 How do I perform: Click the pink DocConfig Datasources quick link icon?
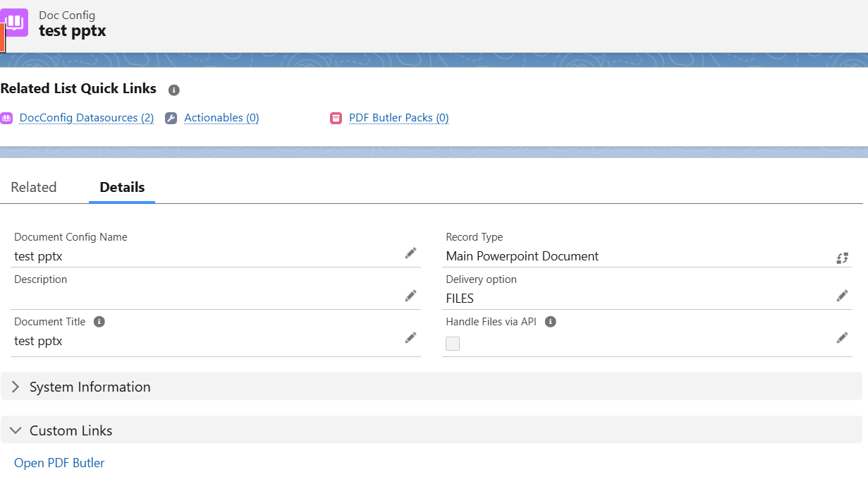(8, 118)
